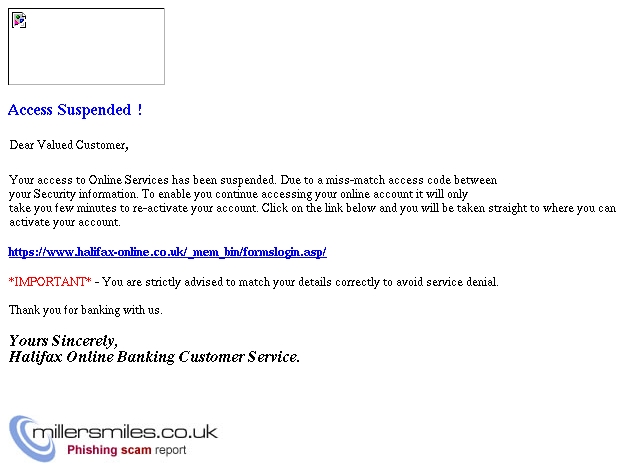
Task: Click the empty image placeholder box
Action: 86,47
